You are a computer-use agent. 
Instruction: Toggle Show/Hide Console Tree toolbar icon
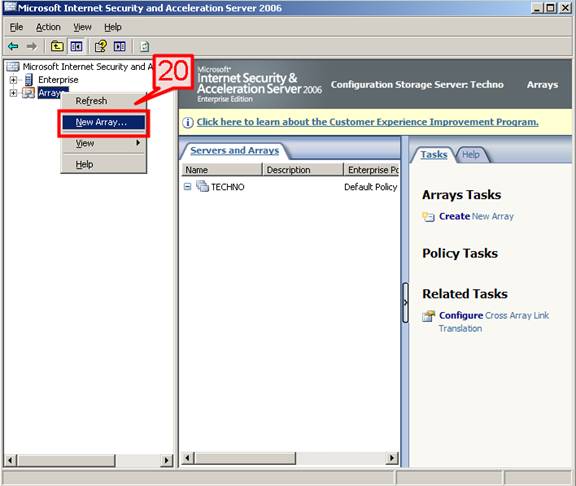(76, 46)
